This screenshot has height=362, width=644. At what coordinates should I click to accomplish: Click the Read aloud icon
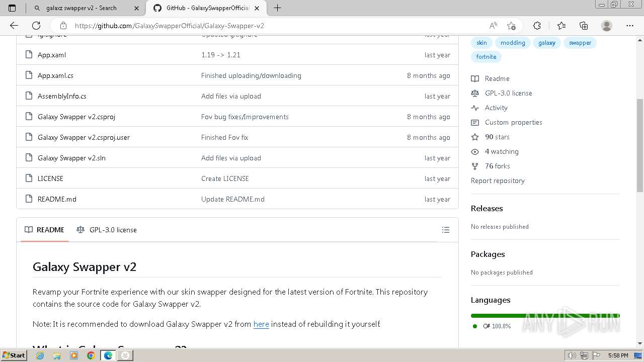[x=493, y=26]
